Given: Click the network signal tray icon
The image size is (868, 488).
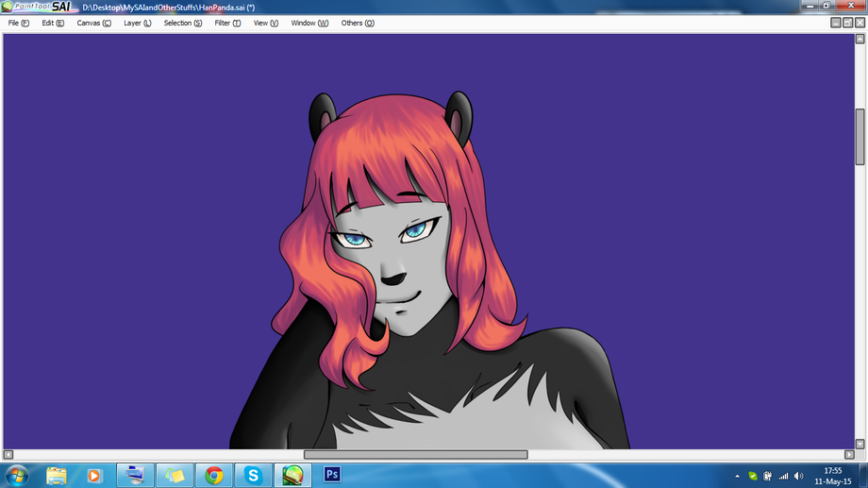Looking at the screenshot, I should point(783,476).
